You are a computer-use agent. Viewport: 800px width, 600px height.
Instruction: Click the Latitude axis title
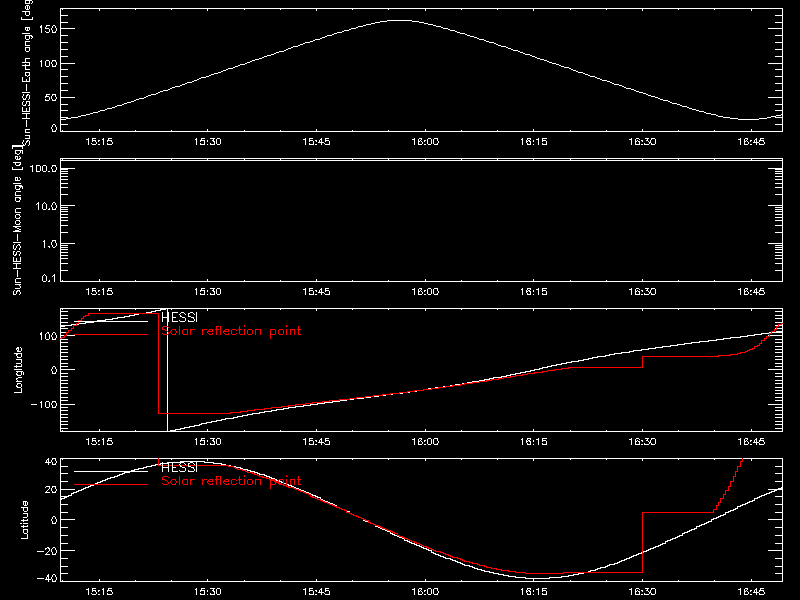pyautogui.click(x=24, y=520)
